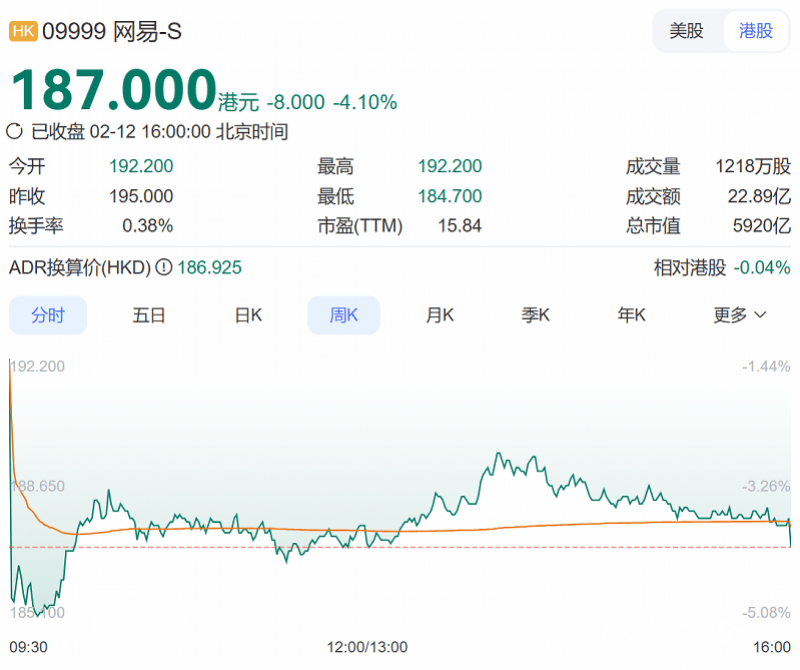This screenshot has width=800, height=670.
Task: Click the 12:00/13:00 marker on time axis
Action: point(367,647)
